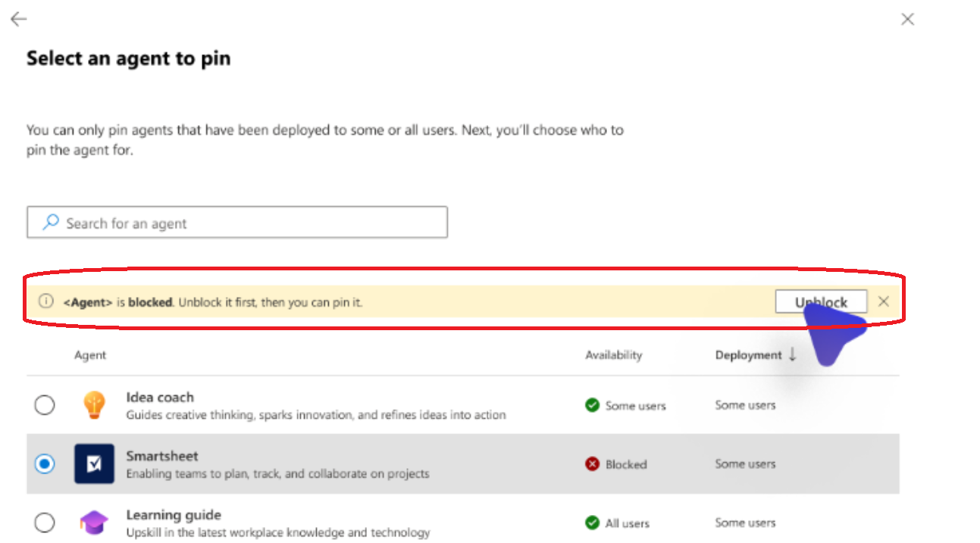Dismiss the blocked agent warning banner
Image resolution: width=980 pixels, height=543 pixels.
coord(884,301)
